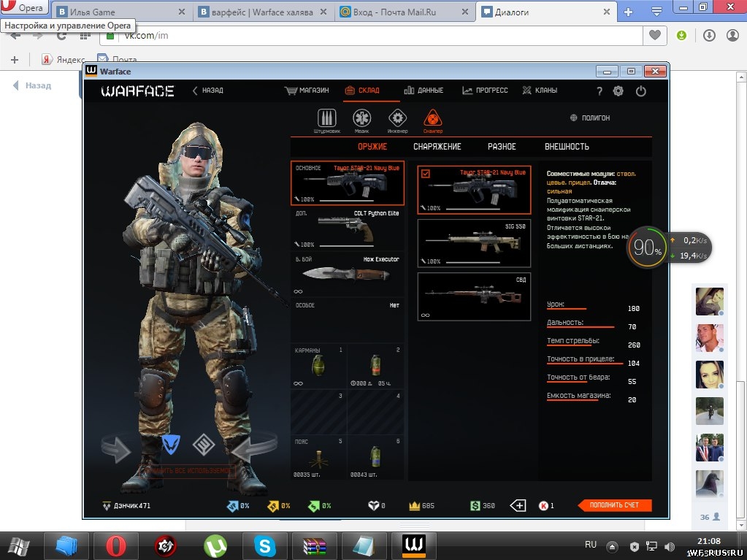Click the green booster icon with 0%
Viewport: 747px width, 560px height.
tap(314, 506)
